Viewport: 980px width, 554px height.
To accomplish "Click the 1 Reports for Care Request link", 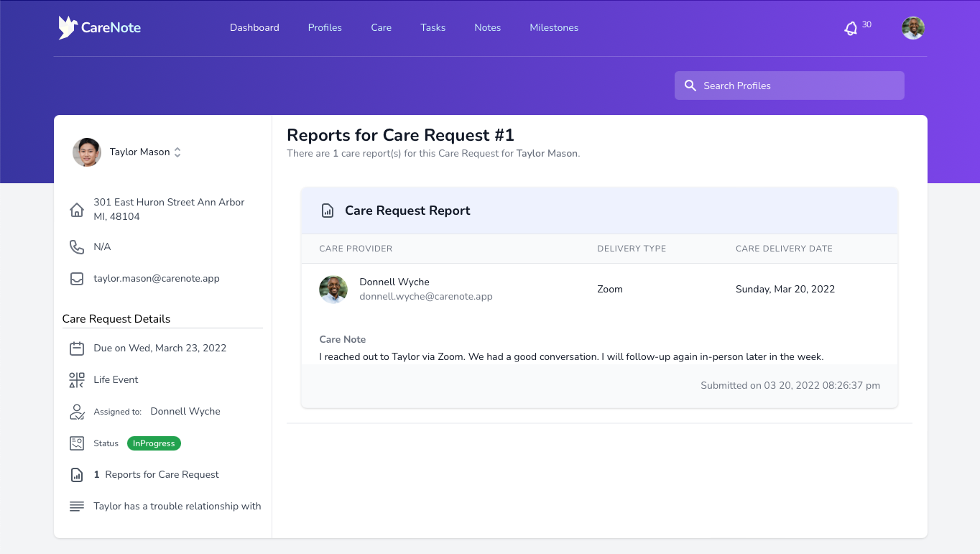I will 156,474.
